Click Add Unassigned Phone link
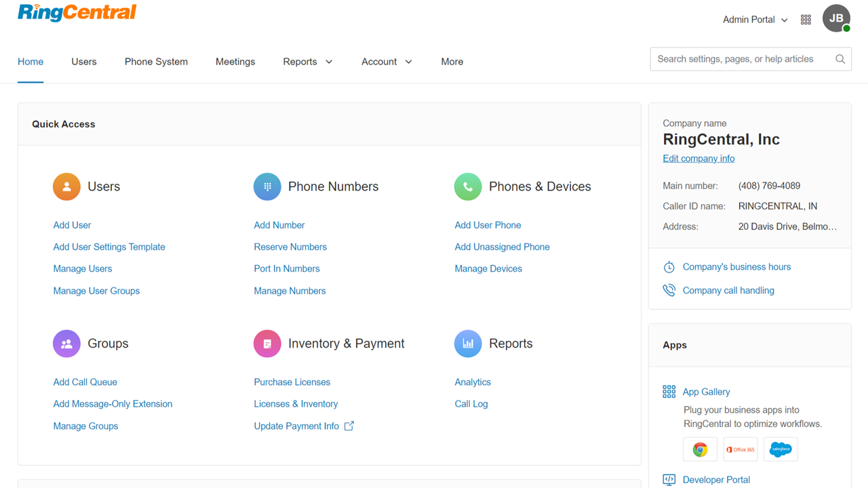Viewport: 868px width, 488px height. 502,247
